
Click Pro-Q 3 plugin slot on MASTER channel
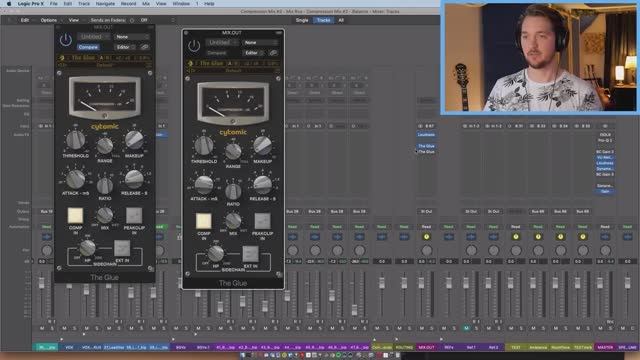coord(605,140)
